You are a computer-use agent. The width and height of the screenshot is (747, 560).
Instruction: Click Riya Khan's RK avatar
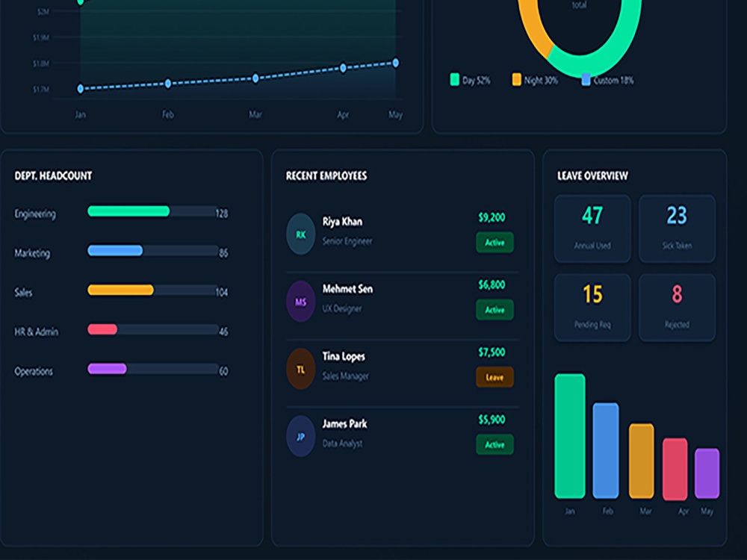[x=300, y=234]
